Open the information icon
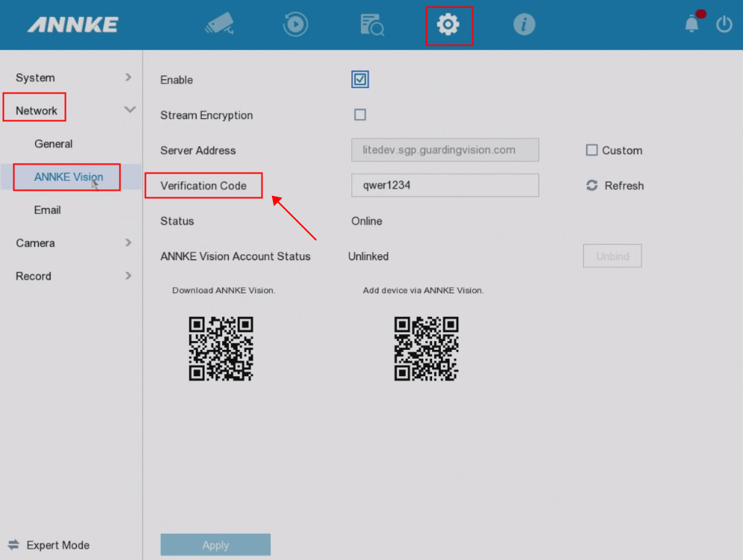The width and height of the screenshot is (743, 560). pos(524,25)
